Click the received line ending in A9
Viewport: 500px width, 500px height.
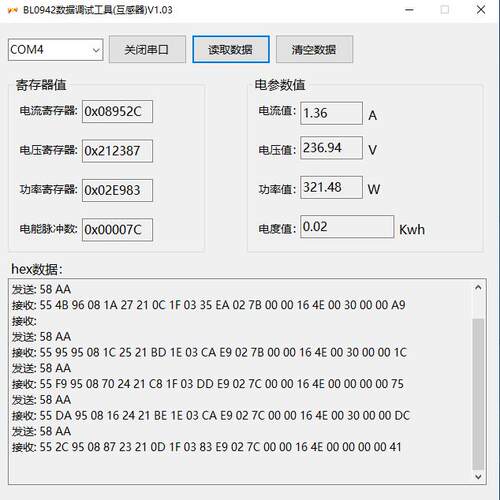209,305
